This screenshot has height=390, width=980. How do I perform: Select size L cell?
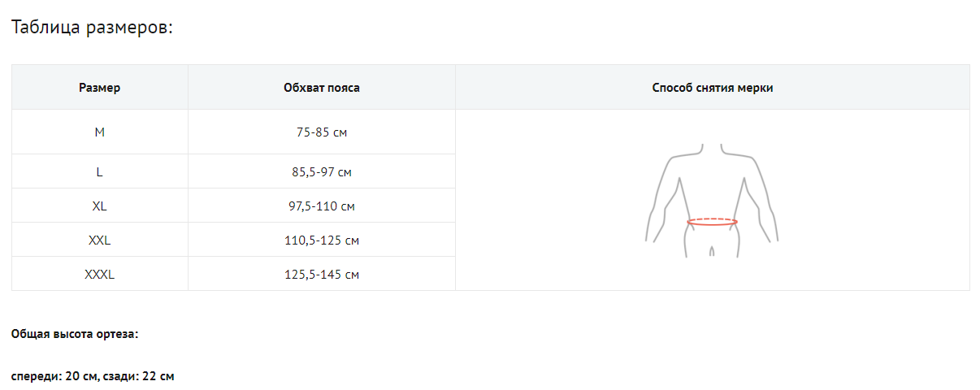coord(100,172)
